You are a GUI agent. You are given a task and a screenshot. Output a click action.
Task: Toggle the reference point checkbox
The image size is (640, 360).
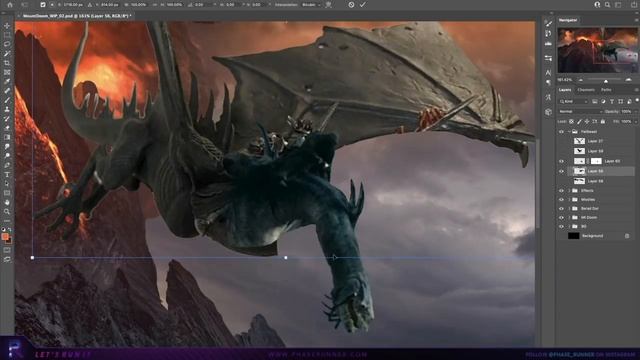point(43,5)
